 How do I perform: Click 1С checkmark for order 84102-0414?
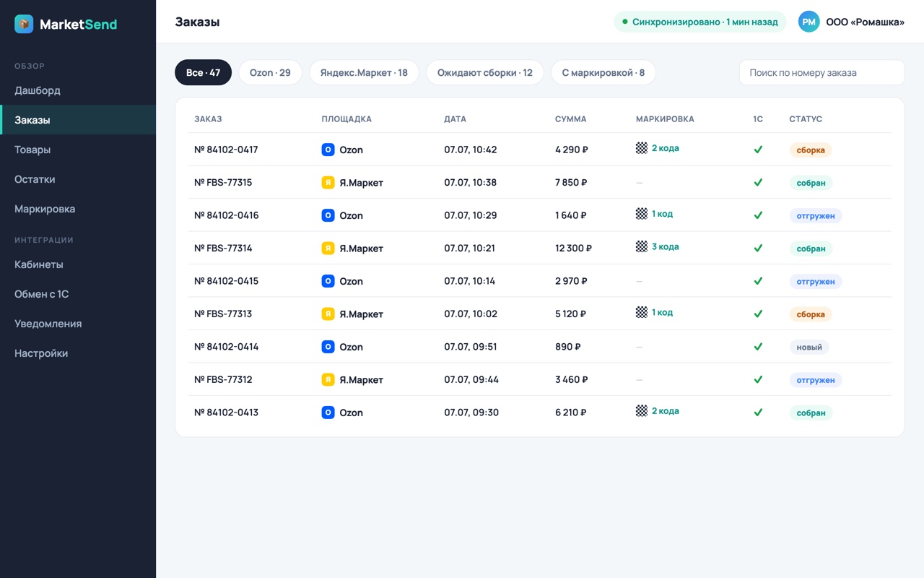point(758,347)
